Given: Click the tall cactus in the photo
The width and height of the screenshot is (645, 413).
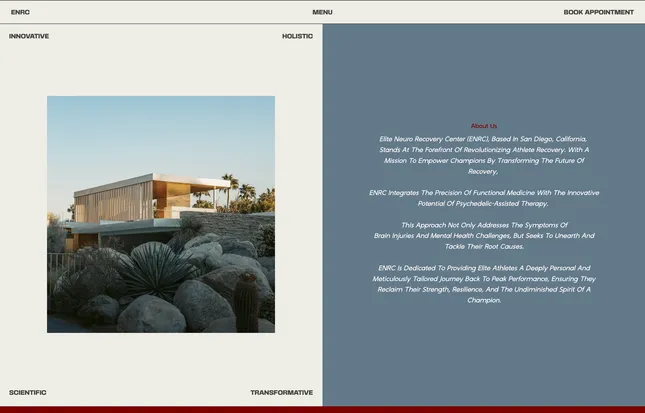Looking at the screenshot, I should [x=246, y=302].
